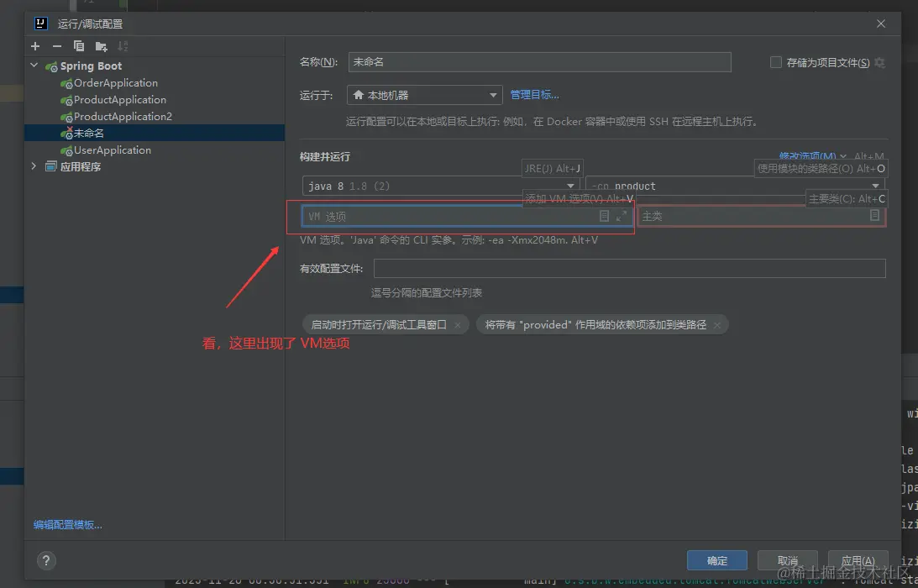Select the 未命名 configuration
918x588 pixels.
click(x=155, y=133)
